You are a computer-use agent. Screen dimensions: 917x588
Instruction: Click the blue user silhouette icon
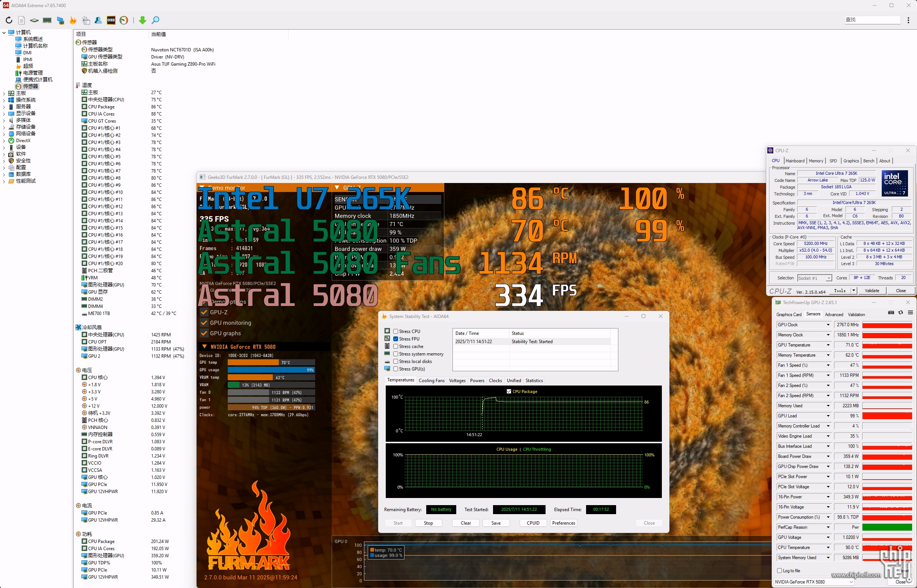[x=98, y=20]
